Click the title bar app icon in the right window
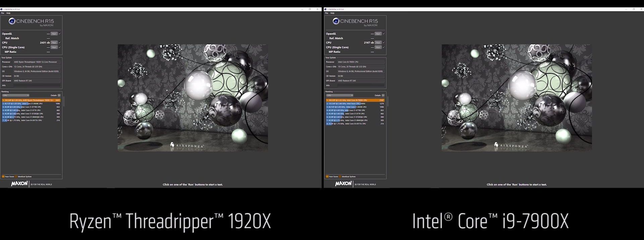This screenshot has height=240, width=644. pos(326,9)
